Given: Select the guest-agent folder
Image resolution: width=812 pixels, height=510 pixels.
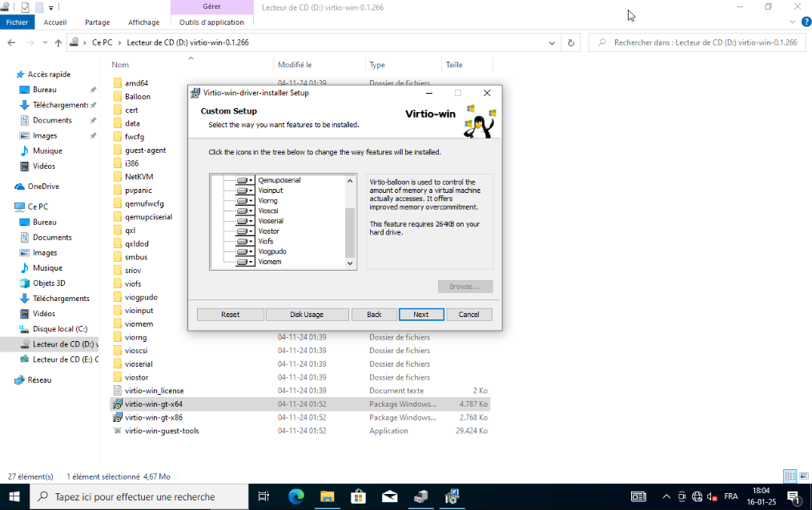Looking at the screenshot, I should 146,151.
